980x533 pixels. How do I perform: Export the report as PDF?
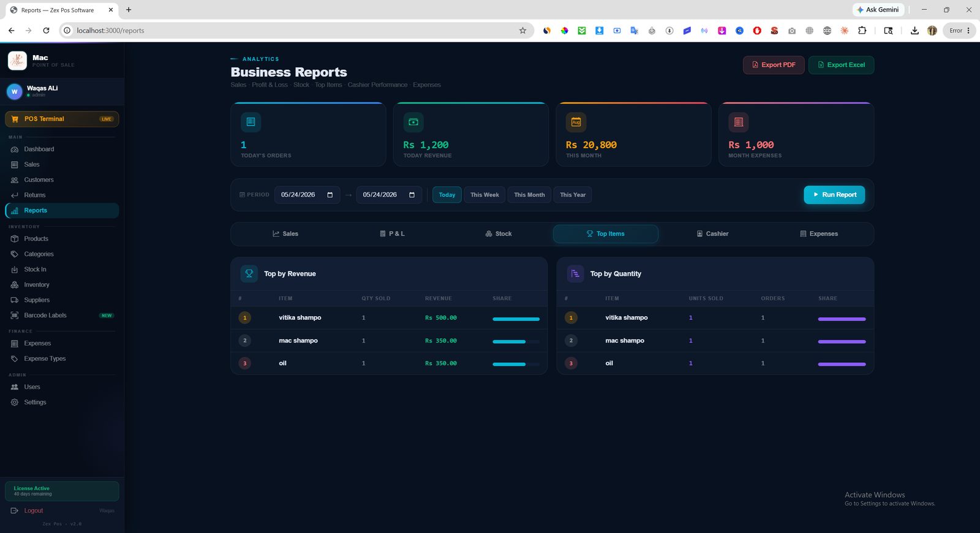coord(774,65)
